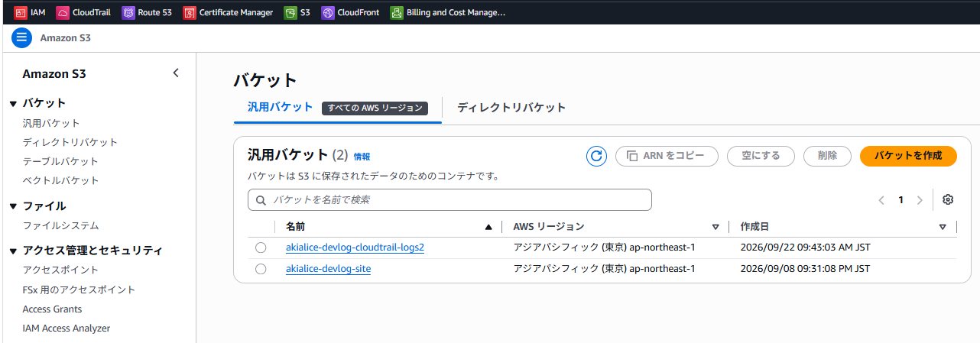Click the region cell of akialice-devlog-site
The width and height of the screenshot is (980, 343).
coord(604,269)
